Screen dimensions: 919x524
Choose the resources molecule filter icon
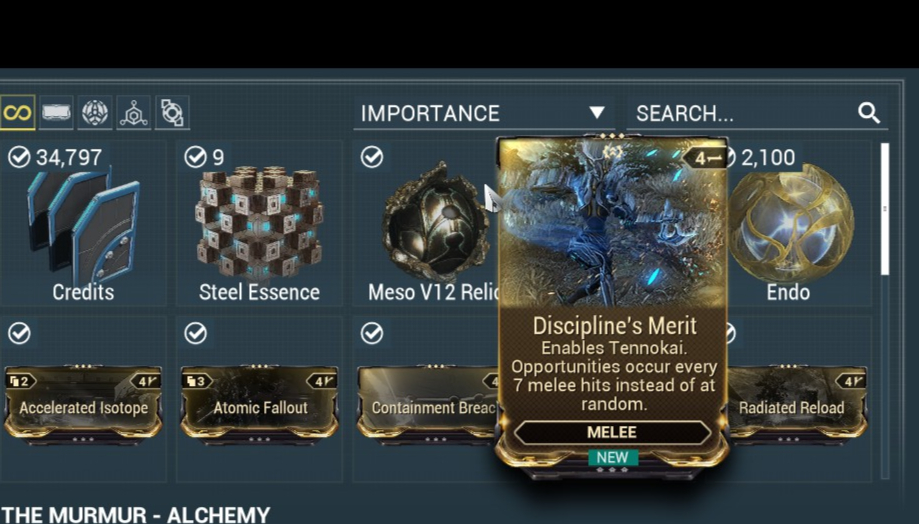click(x=134, y=112)
